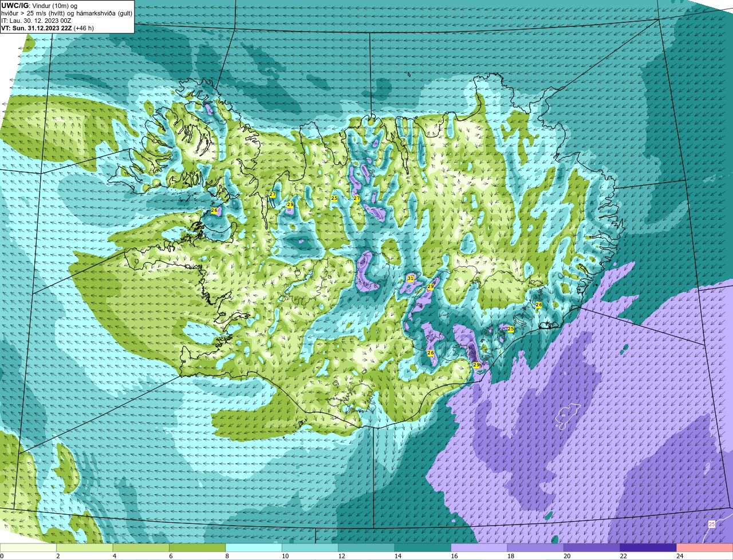Pick the 22–24 m/s dark indigo legend swatch
The height and width of the screenshot is (560, 733).
pos(649,547)
